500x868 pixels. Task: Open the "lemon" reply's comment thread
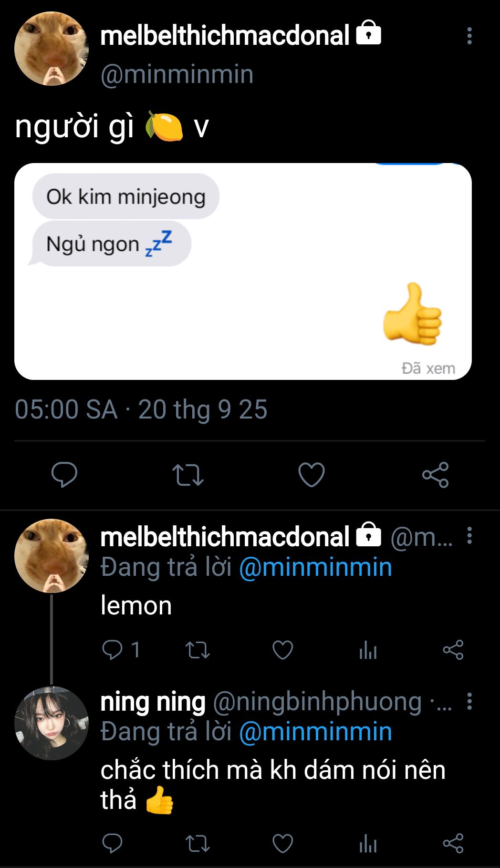point(113,650)
